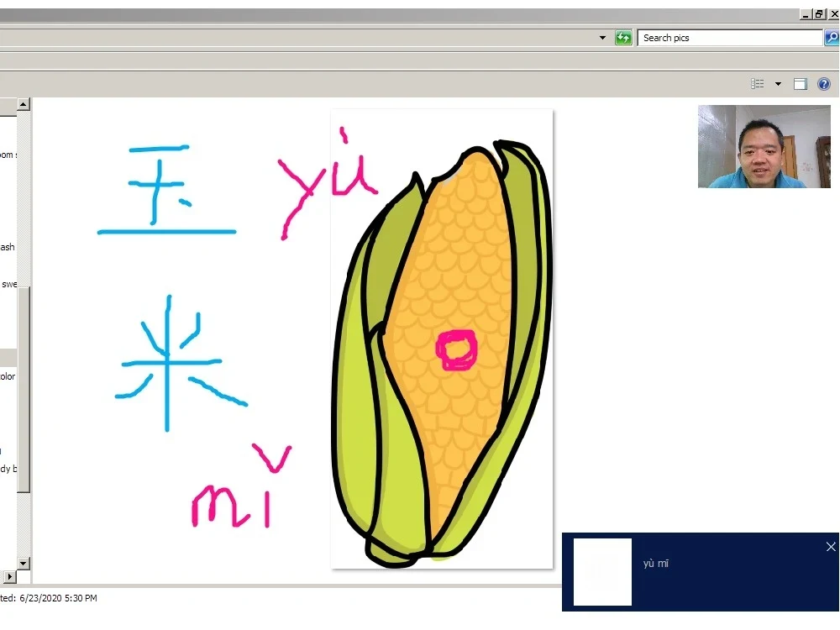Click the left pane scroll-down arrow
The height and width of the screenshot is (630, 840).
(x=23, y=563)
